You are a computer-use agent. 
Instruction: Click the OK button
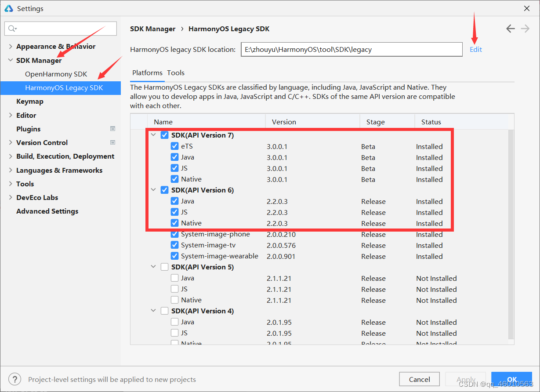coord(512,379)
